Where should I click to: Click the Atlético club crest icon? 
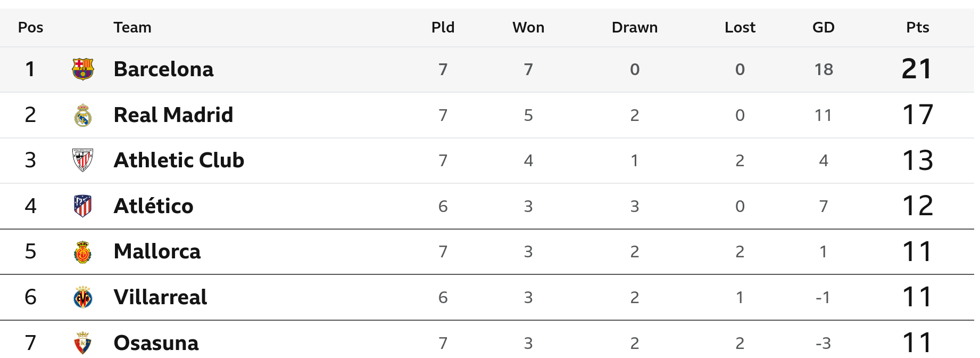(83, 206)
